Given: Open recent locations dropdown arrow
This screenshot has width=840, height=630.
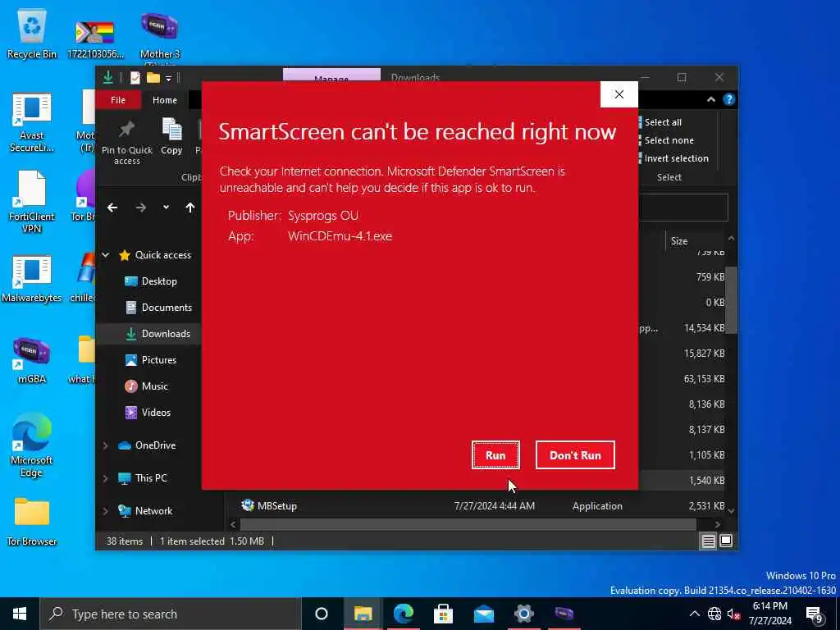Looking at the screenshot, I should (166, 208).
